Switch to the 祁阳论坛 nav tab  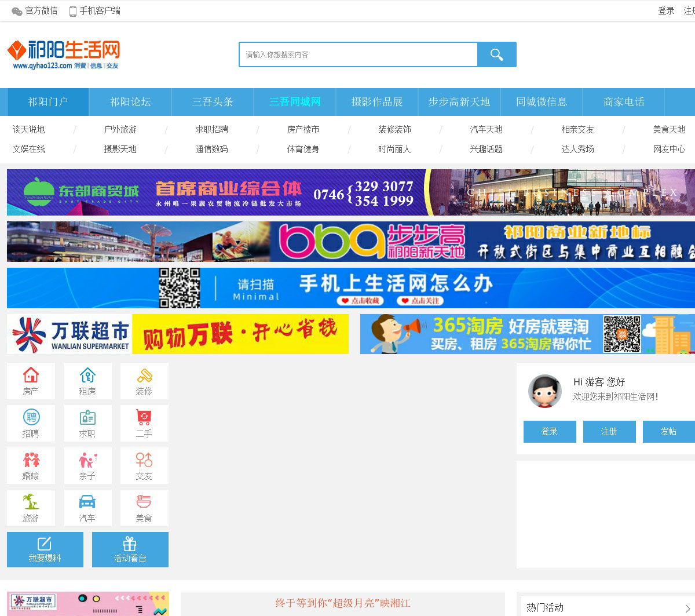pos(130,102)
